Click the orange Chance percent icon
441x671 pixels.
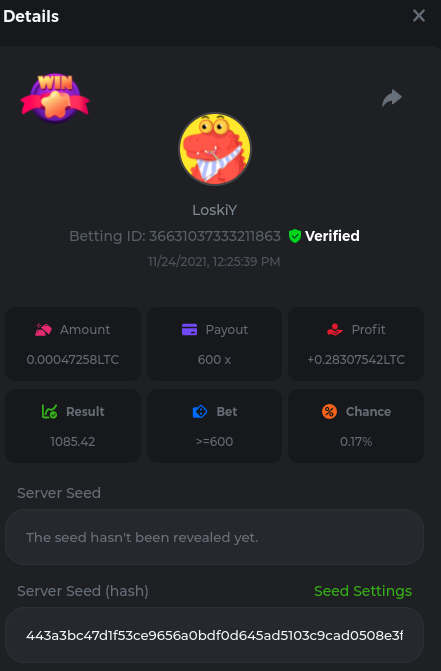329,412
